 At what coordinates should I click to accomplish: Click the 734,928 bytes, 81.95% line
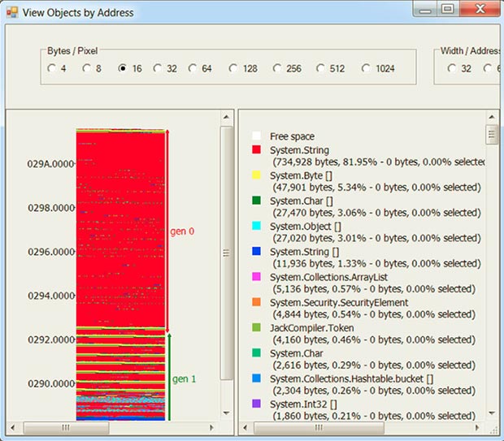coord(378,162)
